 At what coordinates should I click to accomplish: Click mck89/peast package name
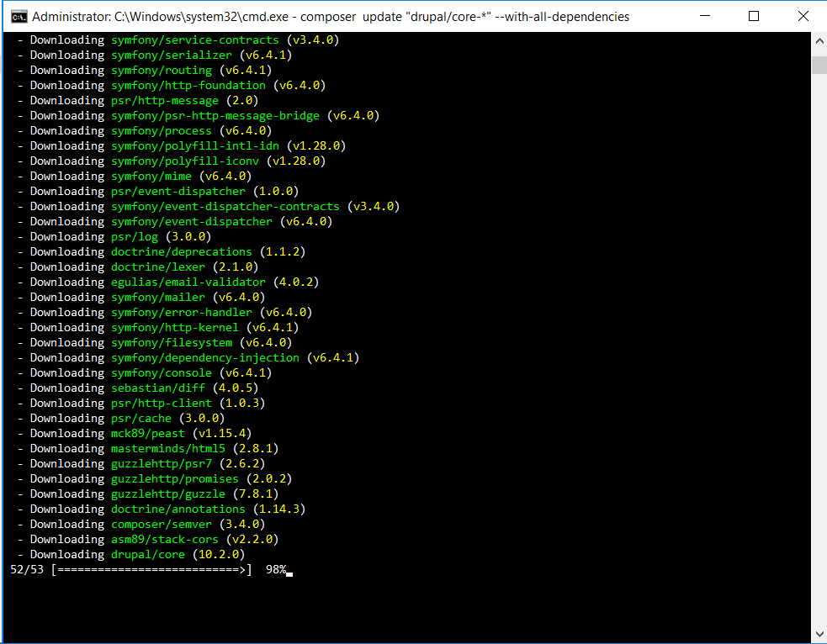148,434
